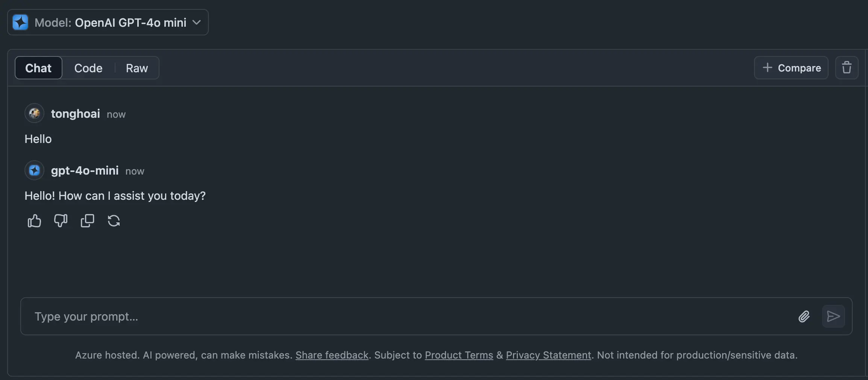The width and height of the screenshot is (868, 380).
Task: Switch to the Code tab
Action: (x=88, y=68)
